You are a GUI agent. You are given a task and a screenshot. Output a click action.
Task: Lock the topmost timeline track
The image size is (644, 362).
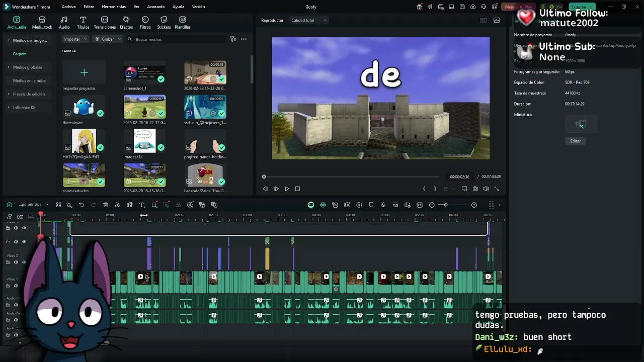8,228
